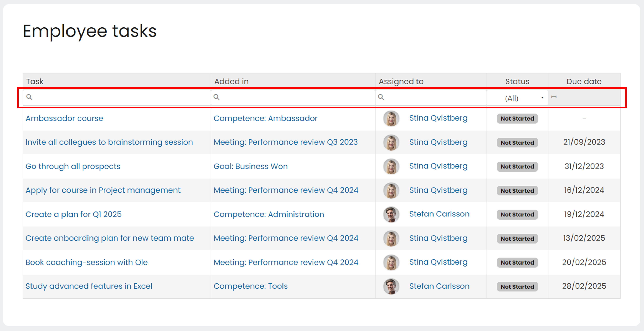Open Stefan Carlsson name in Study advanced features row
This screenshot has height=331, width=644.
[439, 286]
